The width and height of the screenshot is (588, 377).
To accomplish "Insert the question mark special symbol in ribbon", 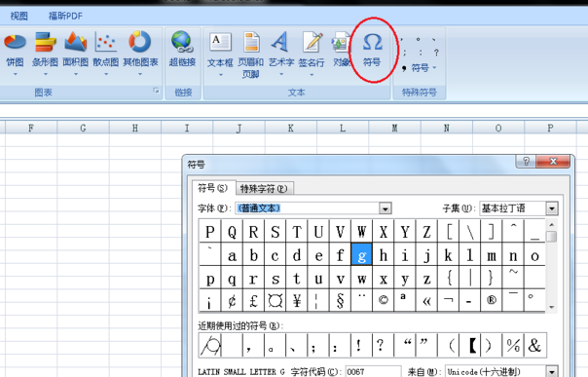I will point(436,53).
